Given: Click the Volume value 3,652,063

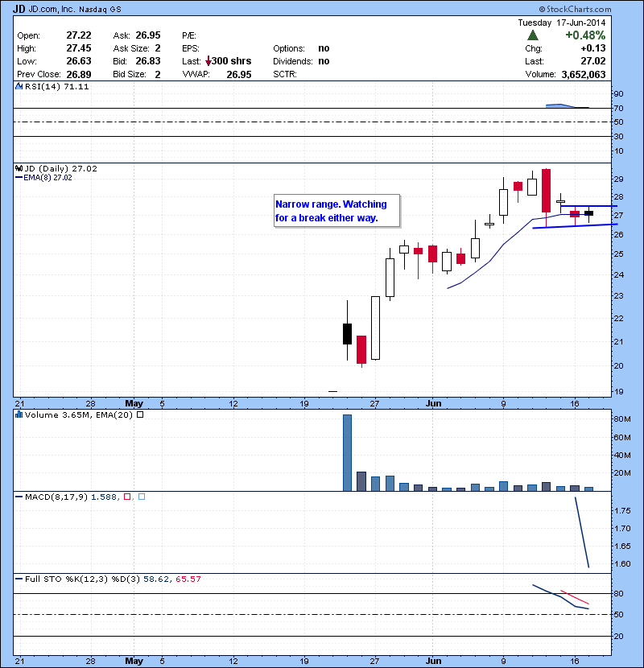Looking at the screenshot, I should click(584, 75).
